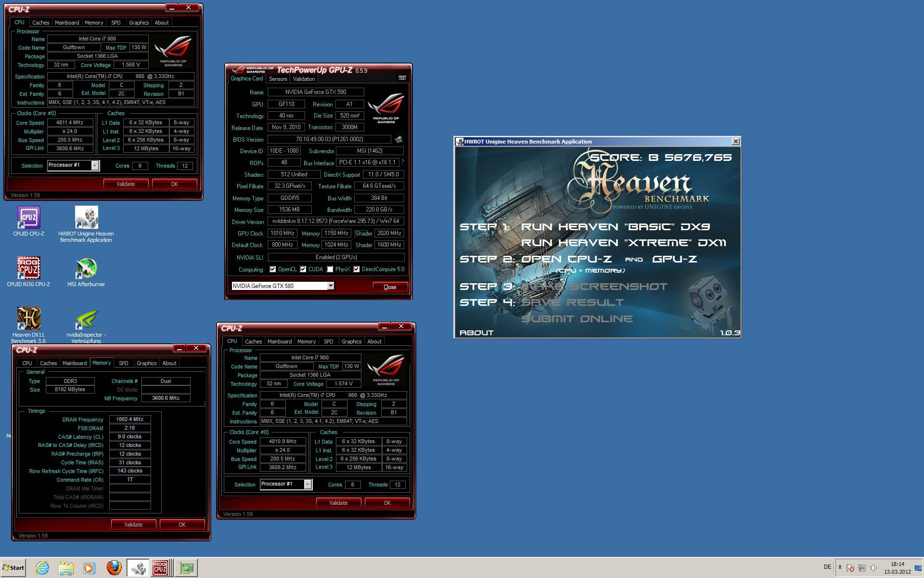Click GPU-Z screenshot camera icon
The height and width of the screenshot is (578, 924).
coord(402,78)
